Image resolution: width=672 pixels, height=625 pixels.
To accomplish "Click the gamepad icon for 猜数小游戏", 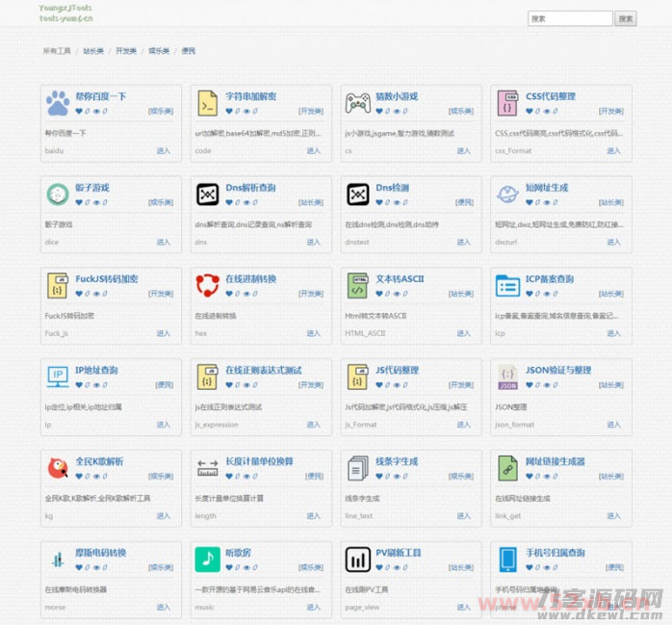I will (358, 103).
